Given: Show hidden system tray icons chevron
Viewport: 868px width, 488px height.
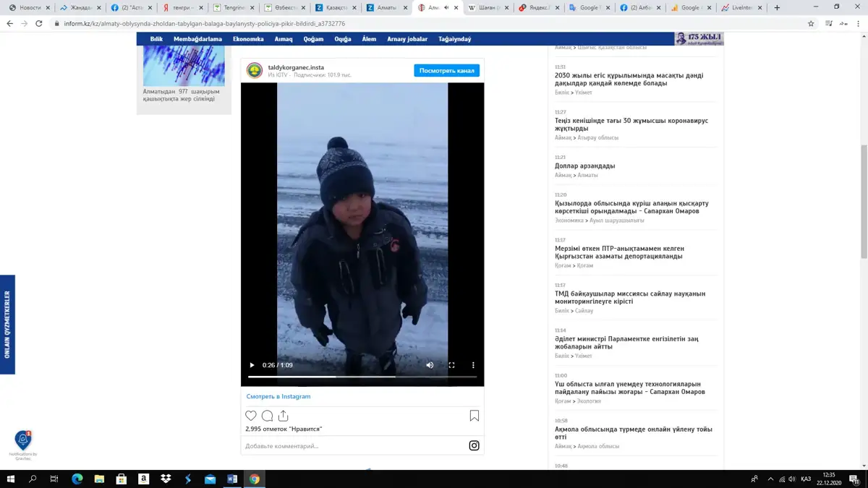Looking at the screenshot, I should pos(770,479).
